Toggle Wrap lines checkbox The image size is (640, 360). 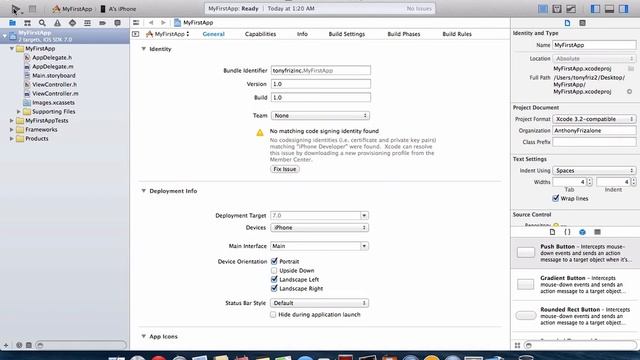[x=556, y=198]
